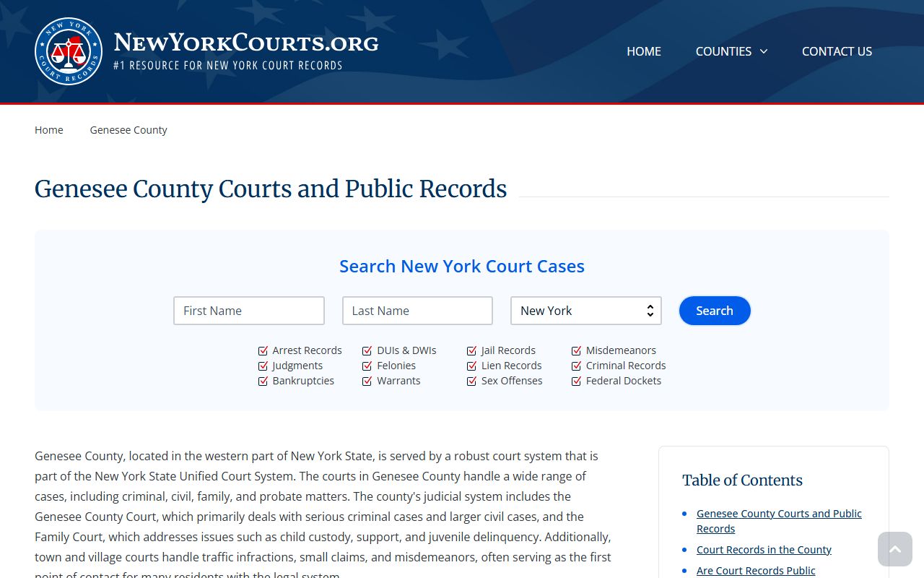Click the Criminal Records label
This screenshot has width=924, height=578.
click(626, 366)
